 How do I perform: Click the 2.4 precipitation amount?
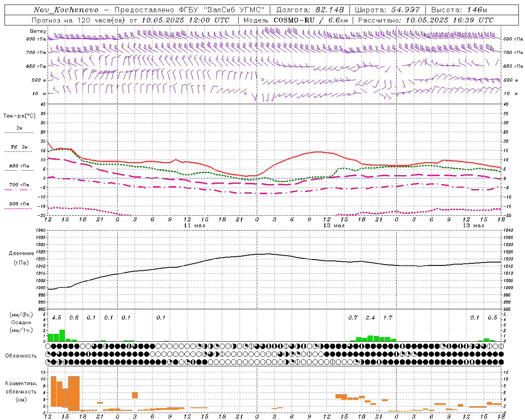coord(370,318)
